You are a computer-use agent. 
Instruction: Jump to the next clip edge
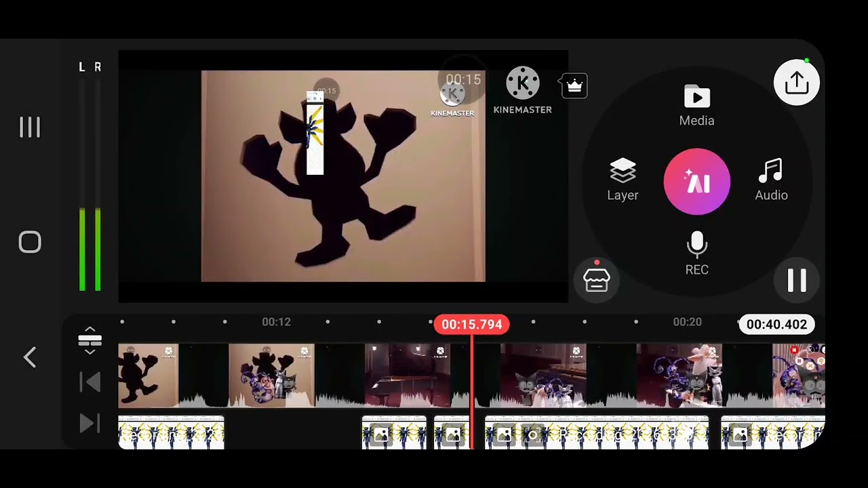point(90,424)
